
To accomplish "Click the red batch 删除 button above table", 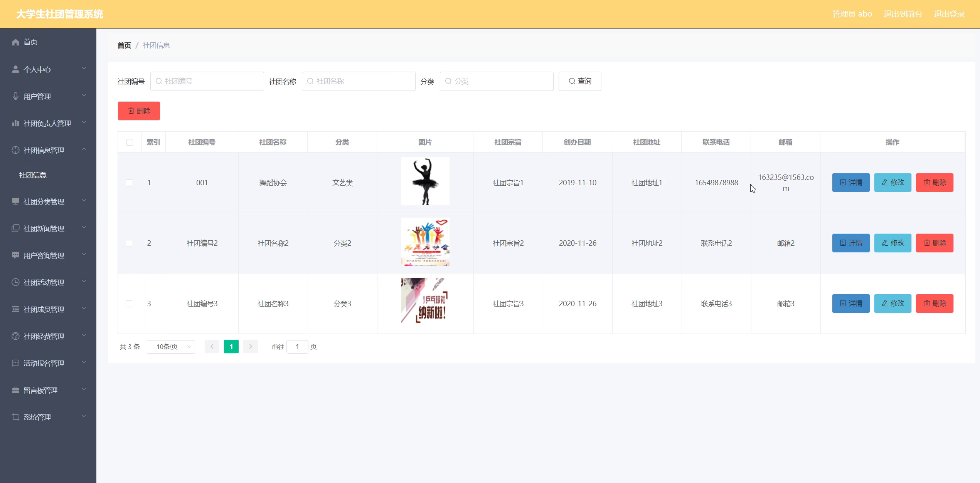I will pyautogui.click(x=139, y=111).
